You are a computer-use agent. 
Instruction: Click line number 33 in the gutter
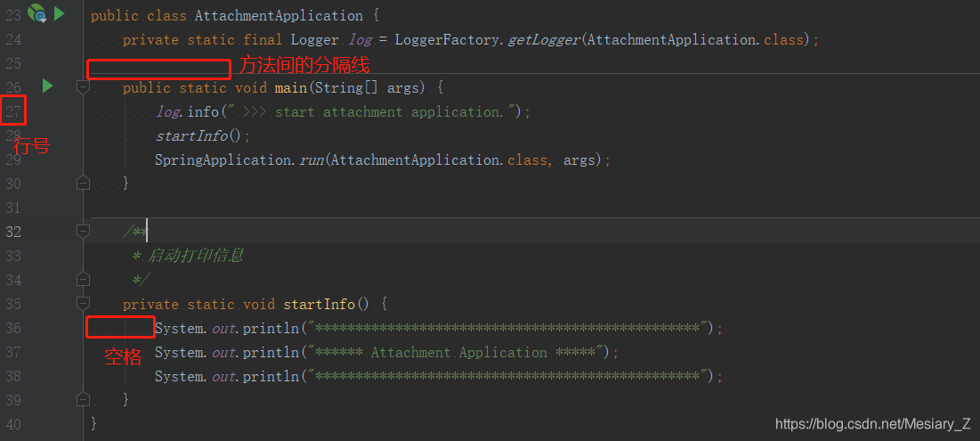[x=13, y=256]
